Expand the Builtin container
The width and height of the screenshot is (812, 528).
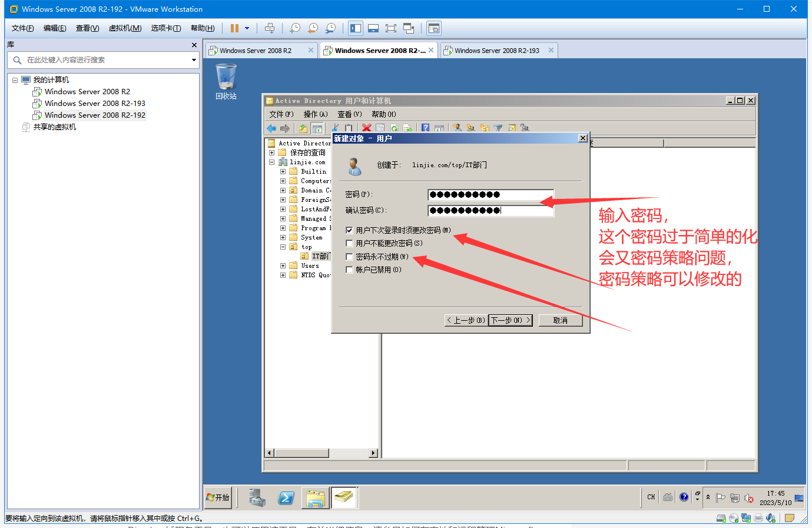tap(283, 172)
